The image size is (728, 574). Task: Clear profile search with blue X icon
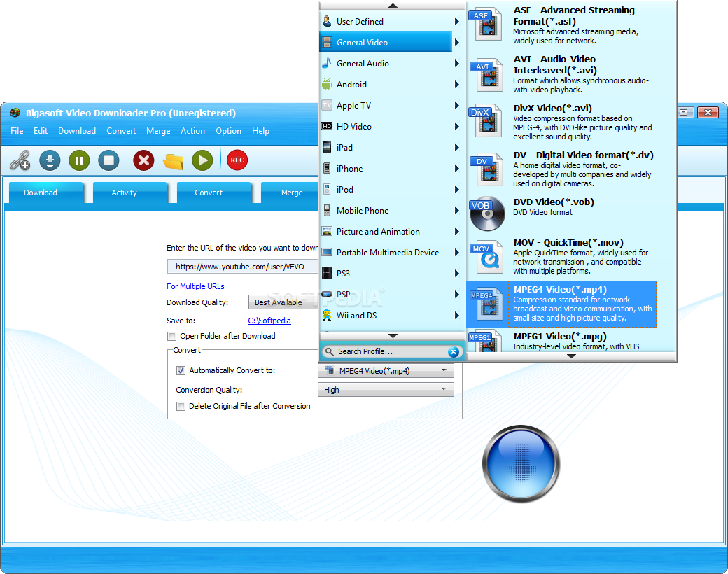pyautogui.click(x=454, y=352)
